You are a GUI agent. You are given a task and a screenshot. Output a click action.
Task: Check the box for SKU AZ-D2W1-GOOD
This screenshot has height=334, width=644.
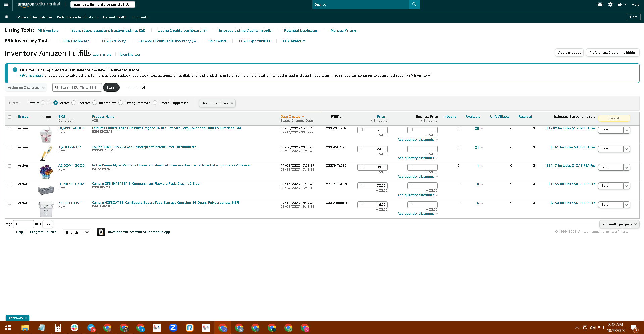click(x=9, y=166)
